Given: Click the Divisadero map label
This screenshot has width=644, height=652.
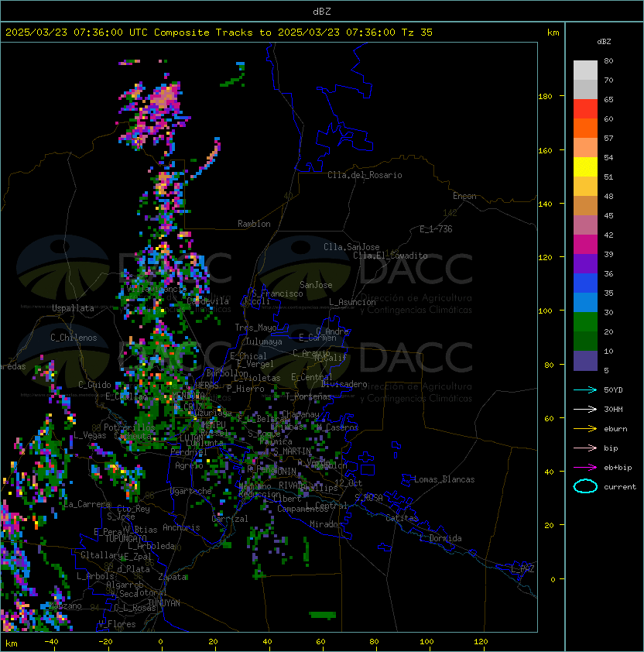Looking at the screenshot, I should pyautogui.click(x=344, y=384).
